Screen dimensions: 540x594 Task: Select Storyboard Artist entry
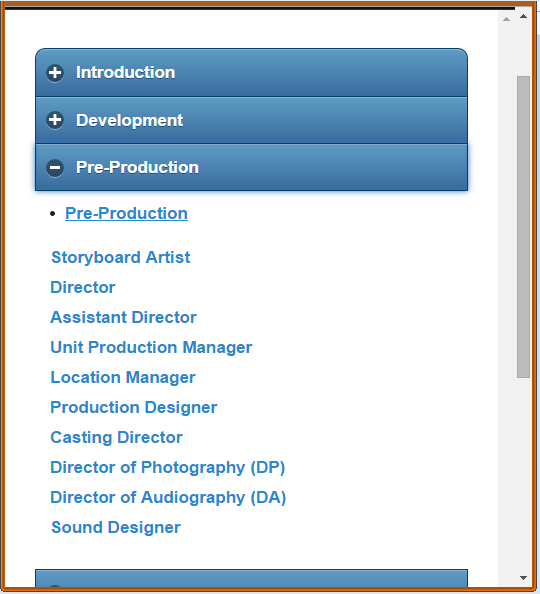coord(121,258)
